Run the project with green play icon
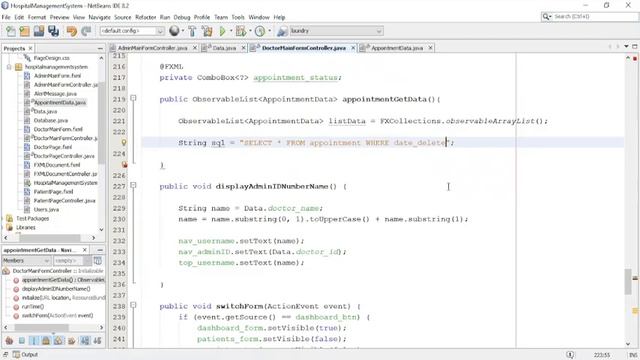 (222, 31)
